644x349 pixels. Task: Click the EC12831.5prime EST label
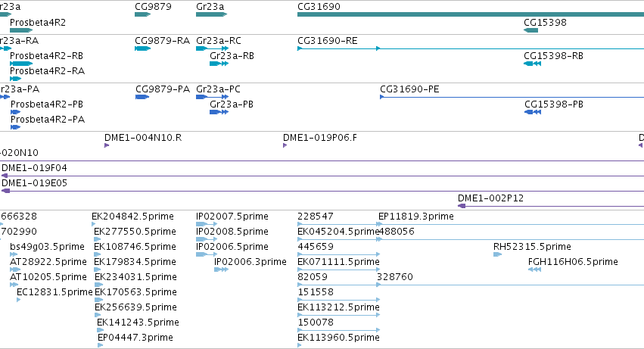54,293
